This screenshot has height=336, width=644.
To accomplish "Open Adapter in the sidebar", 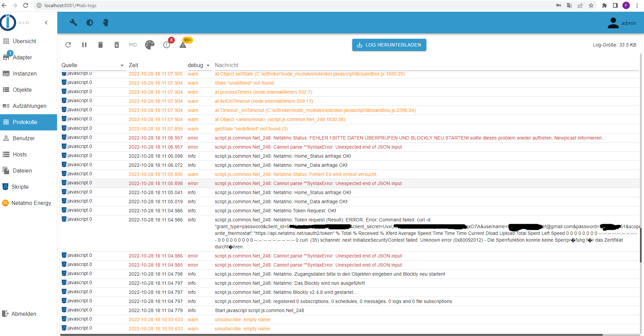I will pos(28,57).
